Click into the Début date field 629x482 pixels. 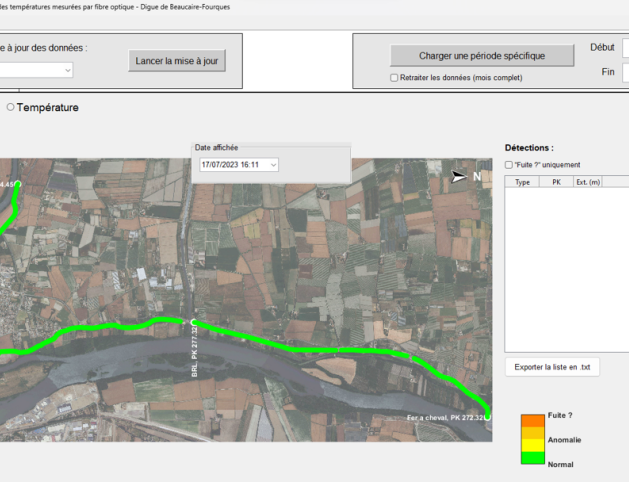pos(625,48)
